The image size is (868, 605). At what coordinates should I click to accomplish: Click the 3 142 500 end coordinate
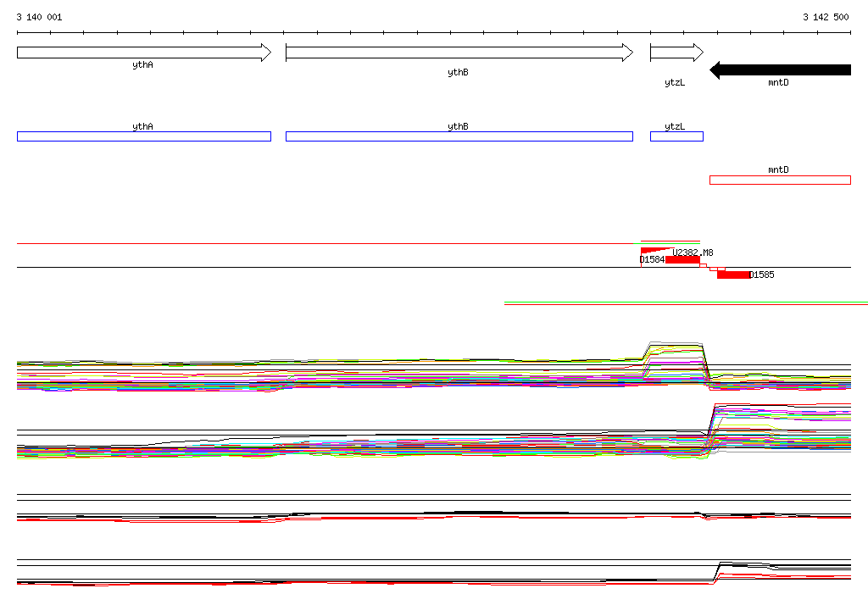[x=826, y=17]
